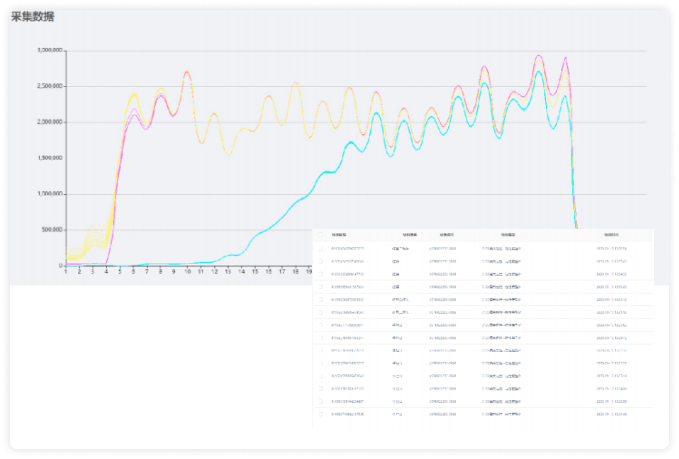Check the last table row's checkbox
Screen dimensions: 679x459
point(321,412)
